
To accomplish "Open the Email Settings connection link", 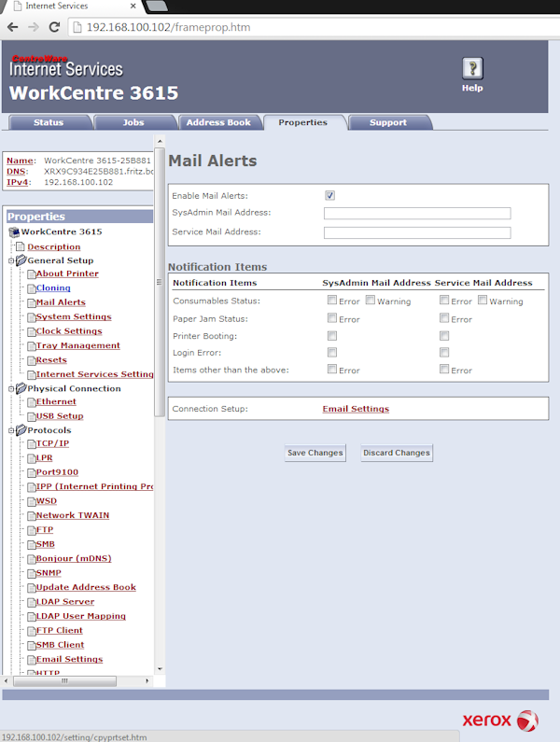I will [x=356, y=409].
